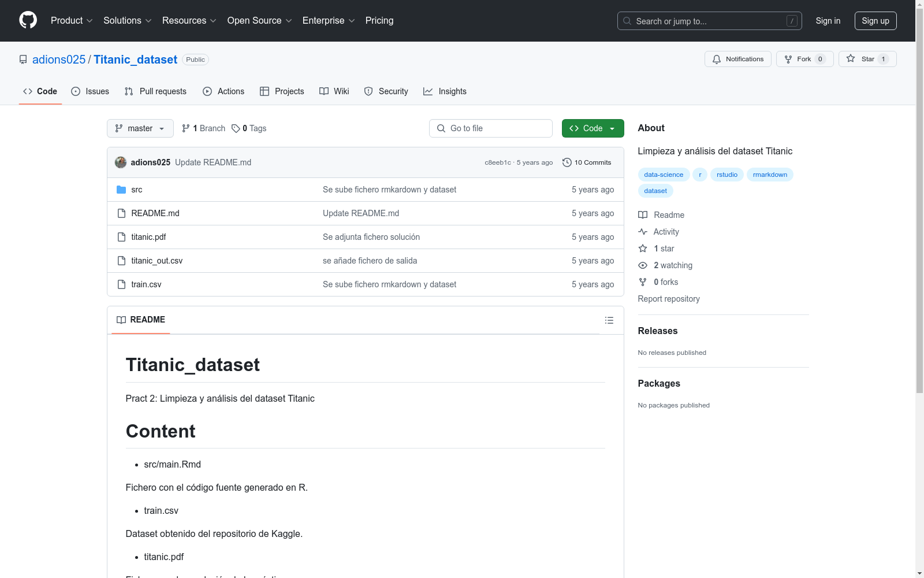Switch to the Security tab
Viewport: 924px width, 578px height.
point(386,91)
